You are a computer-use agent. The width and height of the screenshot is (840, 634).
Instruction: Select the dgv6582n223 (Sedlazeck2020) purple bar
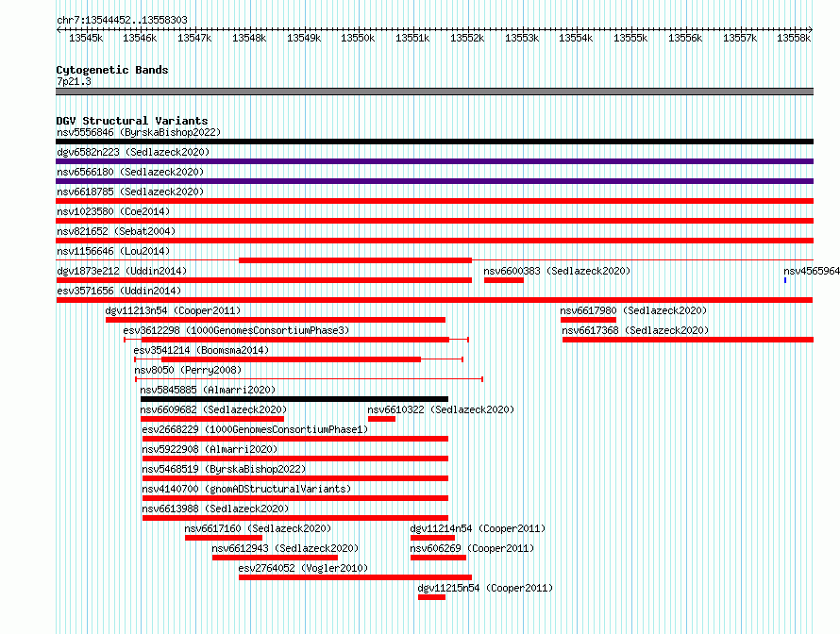(434, 161)
